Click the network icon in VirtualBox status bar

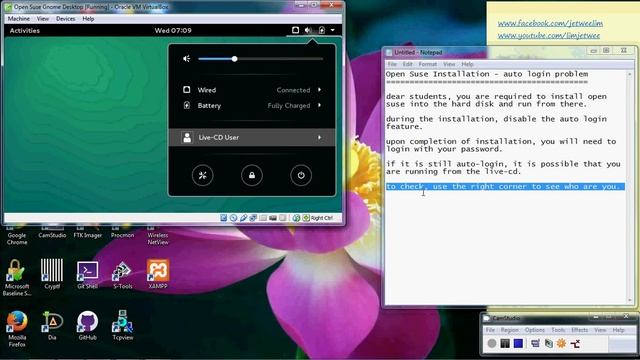tap(253, 218)
